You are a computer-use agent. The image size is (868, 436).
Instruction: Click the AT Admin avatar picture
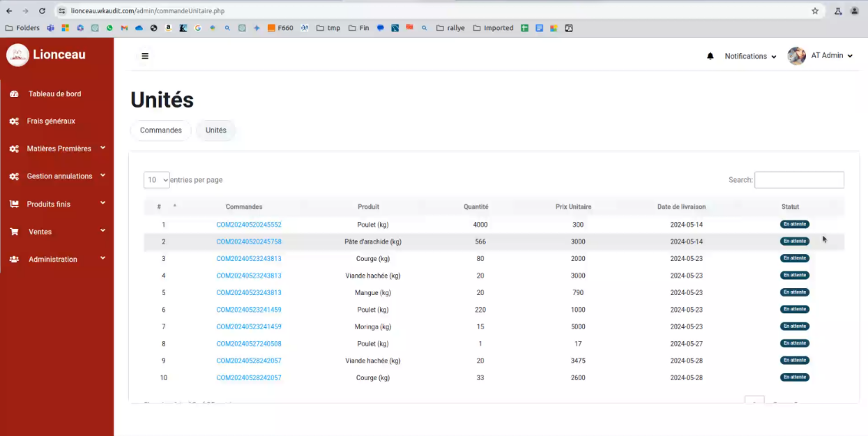pyautogui.click(x=796, y=56)
